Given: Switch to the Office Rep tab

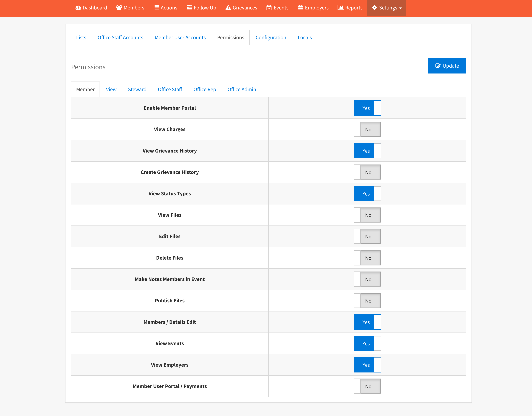Looking at the screenshot, I should coord(205,89).
